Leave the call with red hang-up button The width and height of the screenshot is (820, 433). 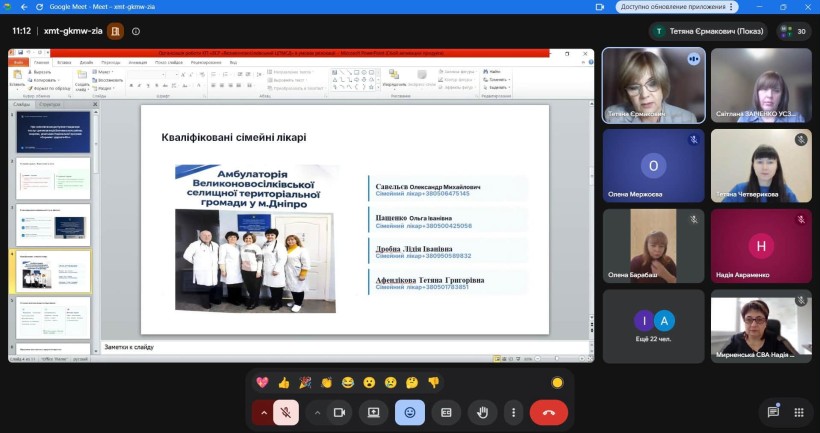549,413
